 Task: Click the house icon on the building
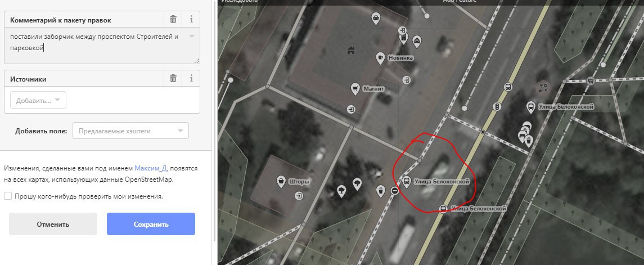click(351, 50)
